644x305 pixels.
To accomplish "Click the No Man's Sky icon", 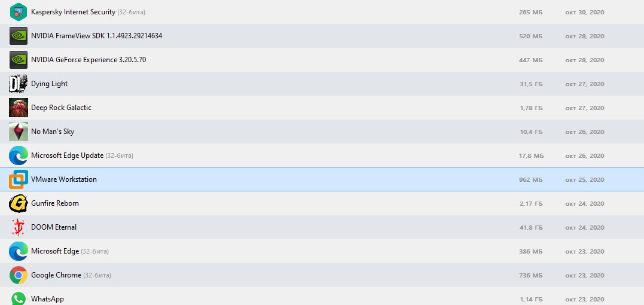I will tap(19, 132).
